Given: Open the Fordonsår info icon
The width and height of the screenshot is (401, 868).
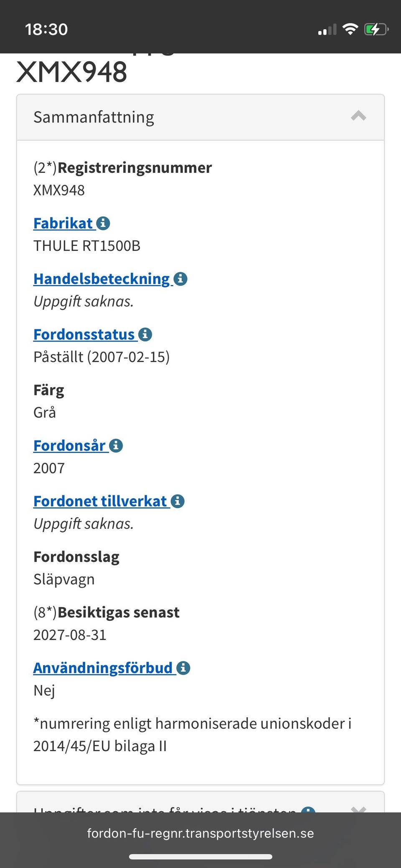Looking at the screenshot, I should pos(115,445).
